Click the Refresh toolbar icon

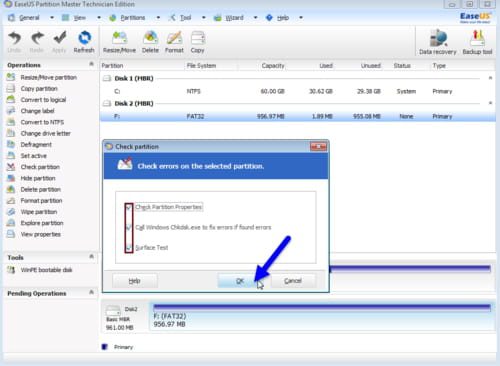(x=84, y=38)
